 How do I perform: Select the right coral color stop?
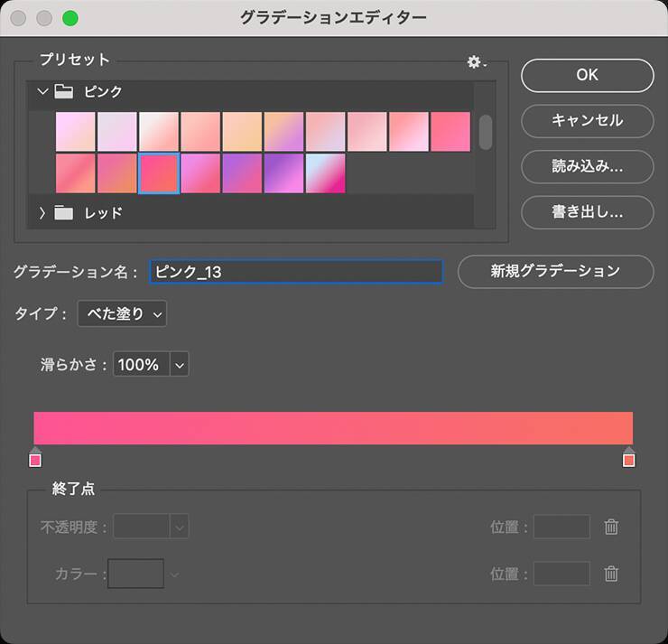click(x=629, y=460)
